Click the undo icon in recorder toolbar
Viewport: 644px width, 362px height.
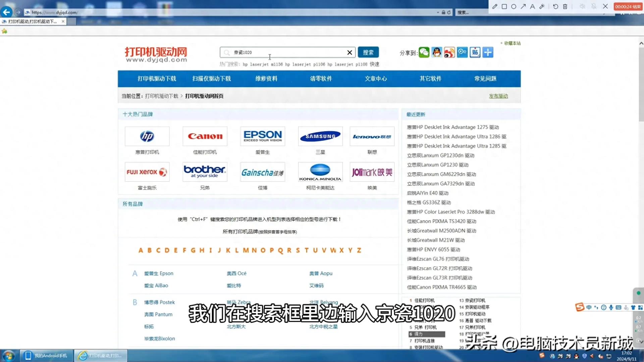click(555, 6)
